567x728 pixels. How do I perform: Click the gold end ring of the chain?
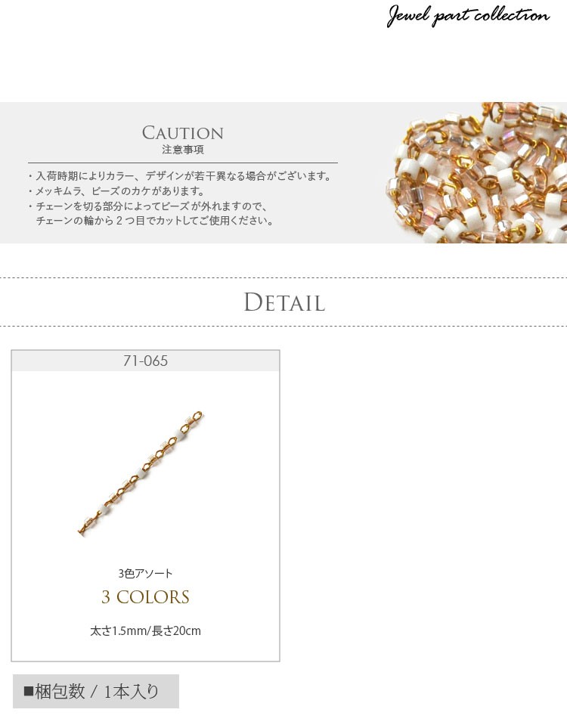pyautogui.click(x=197, y=416)
